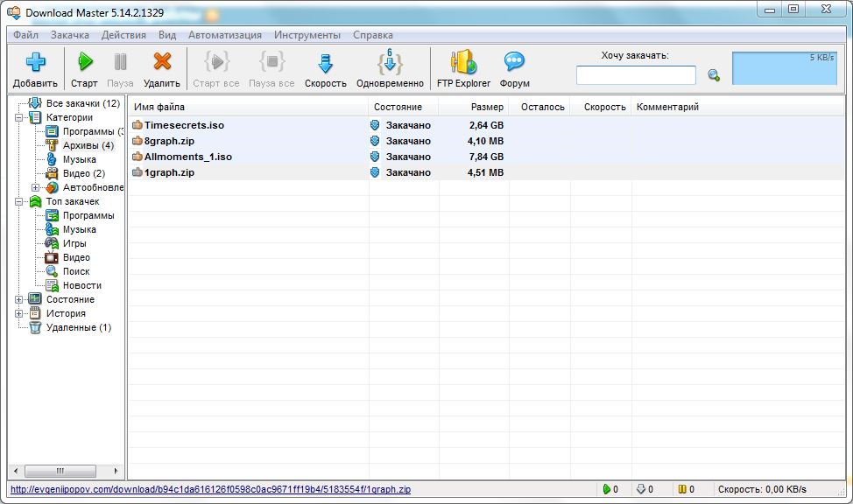Select the Автообновление tree item
The image size is (853, 504).
pos(93,187)
